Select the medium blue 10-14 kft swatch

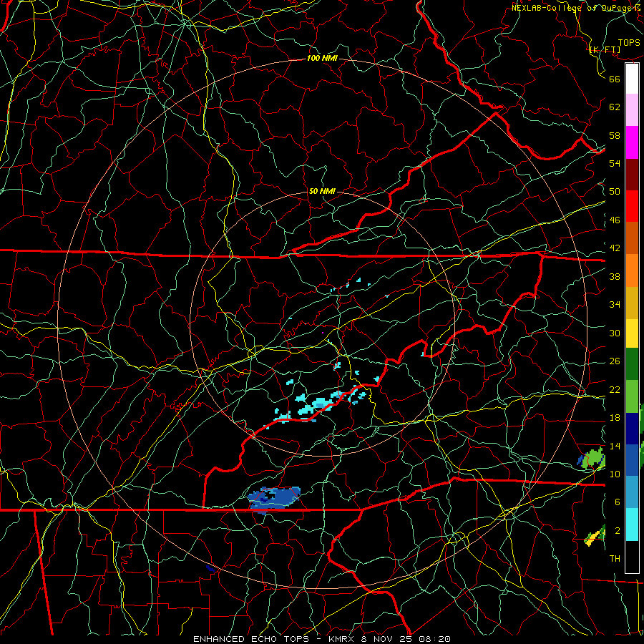[x=632, y=460]
